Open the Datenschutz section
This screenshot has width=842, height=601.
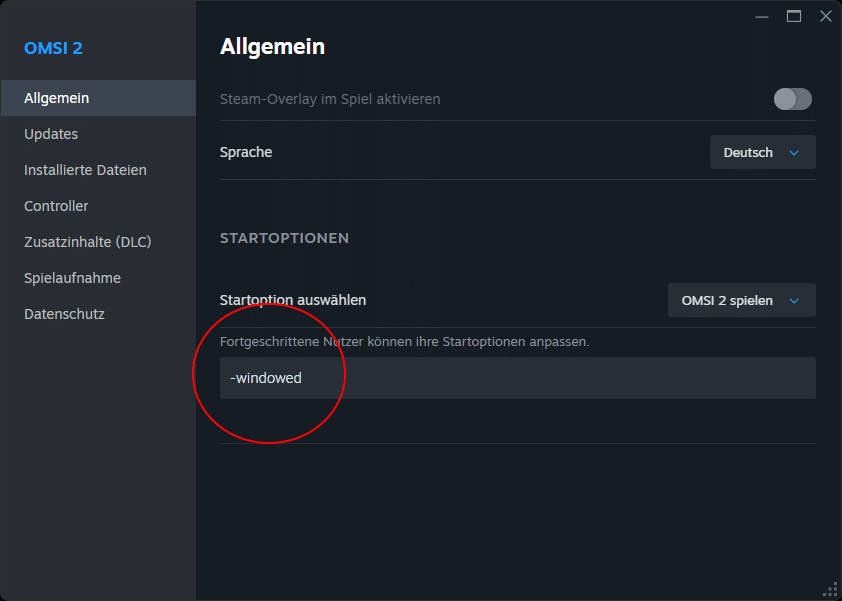click(x=64, y=314)
